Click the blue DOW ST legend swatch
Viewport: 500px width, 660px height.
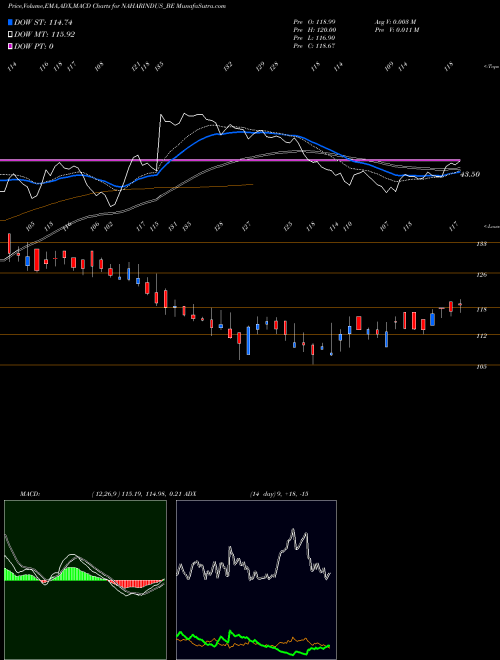[10, 22]
